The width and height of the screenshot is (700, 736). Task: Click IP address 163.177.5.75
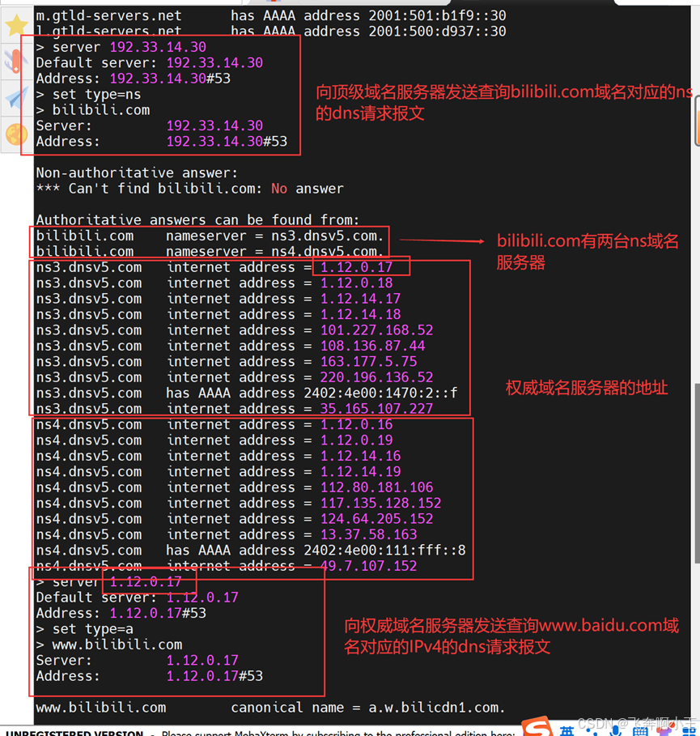point(369,361)
